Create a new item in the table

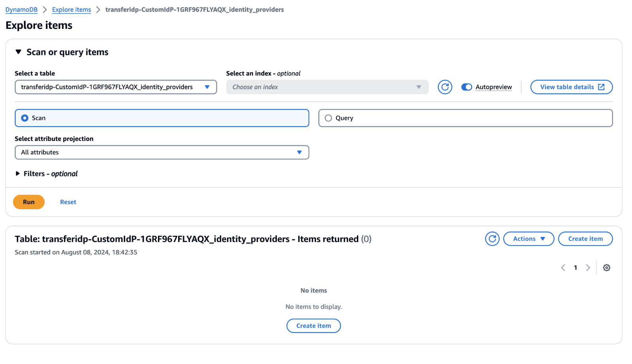point(585,238)
